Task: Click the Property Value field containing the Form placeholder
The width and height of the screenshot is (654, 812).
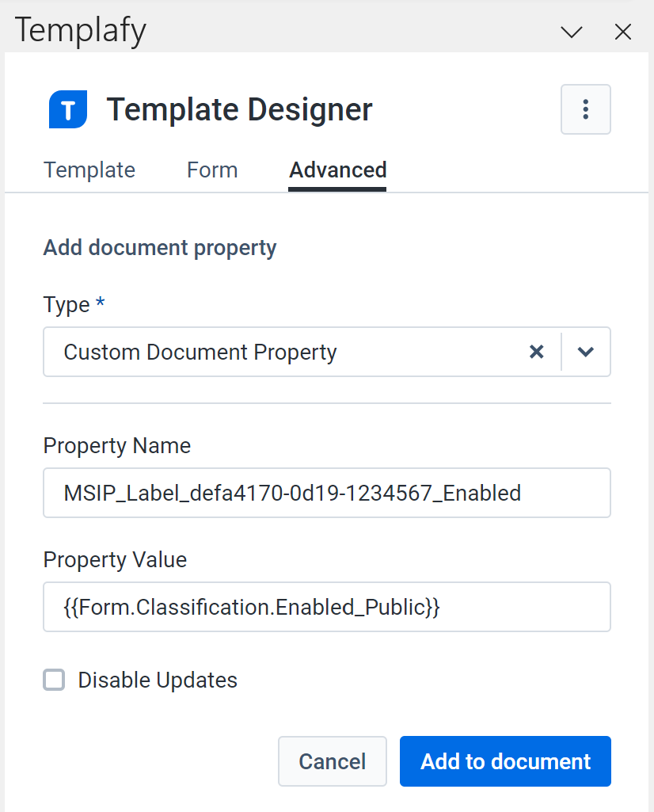Action: tap(327, 607)
